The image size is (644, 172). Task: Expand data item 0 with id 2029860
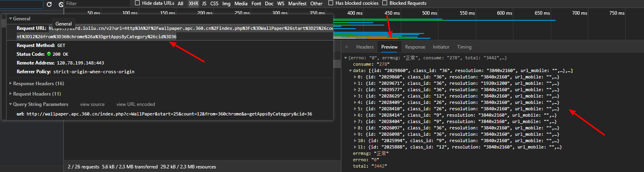pyautogui.click(x=355, y=77)
